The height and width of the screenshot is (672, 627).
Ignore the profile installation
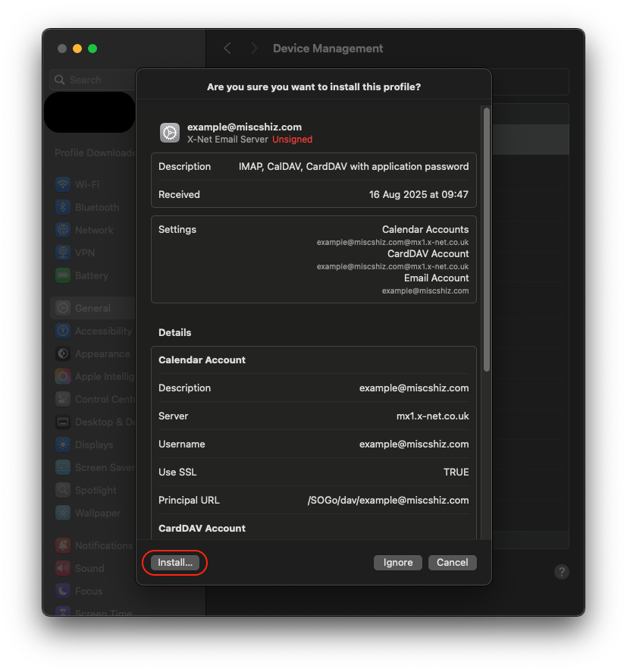pyautogui.click(x=397, y=563)
